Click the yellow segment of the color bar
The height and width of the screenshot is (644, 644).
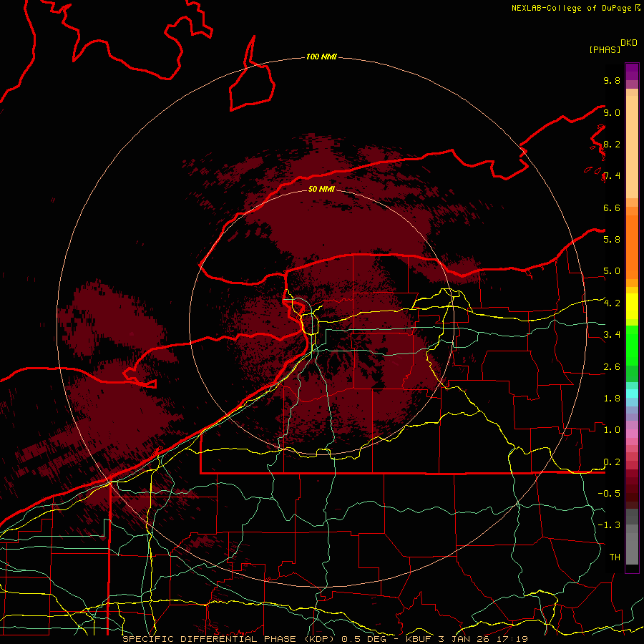(632, 306)
